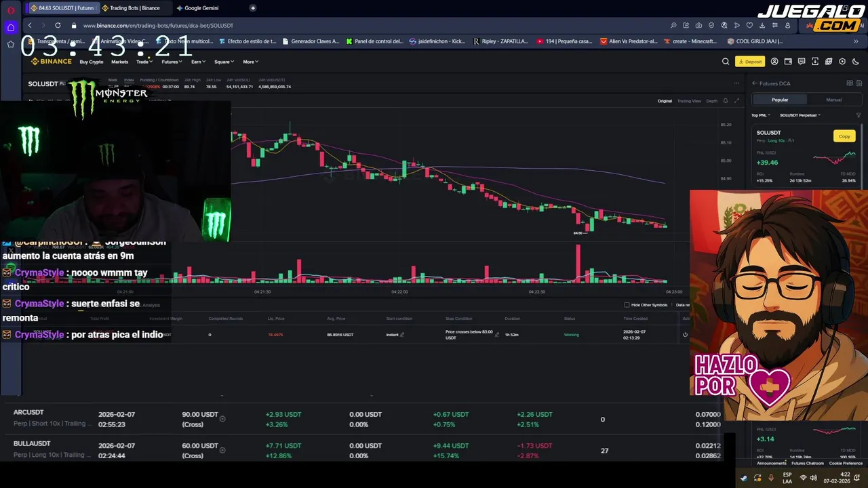
Task: Click the Binance logo
Action: pos(51,62)
